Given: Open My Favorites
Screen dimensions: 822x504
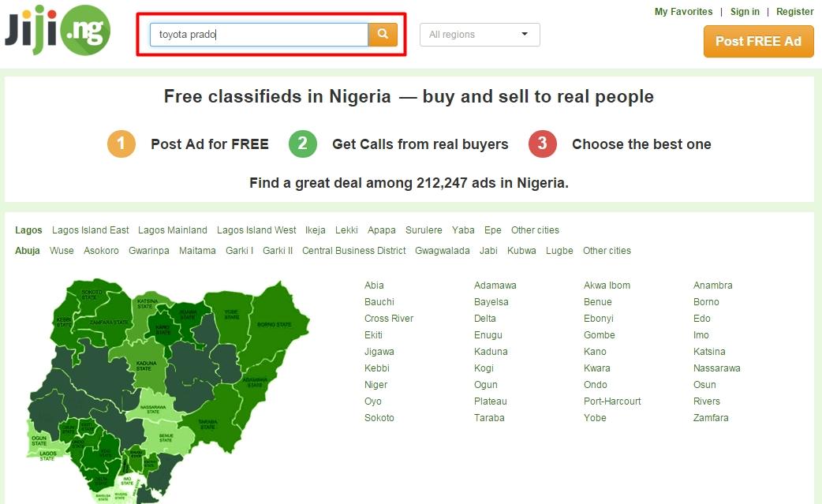Looking at the screenshot, I should pyautogui.click(x=683, y=12).
